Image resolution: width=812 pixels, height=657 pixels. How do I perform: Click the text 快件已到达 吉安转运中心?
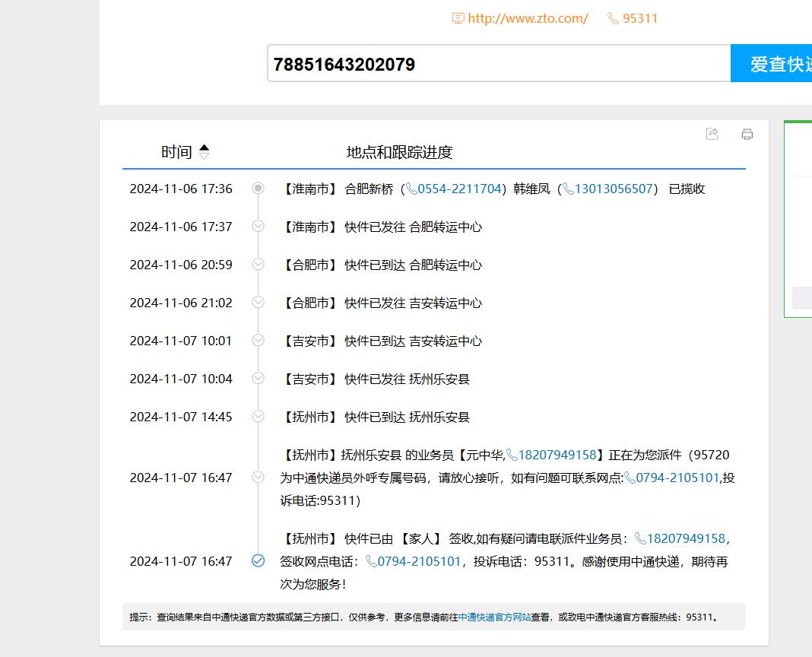pos(414,341)
